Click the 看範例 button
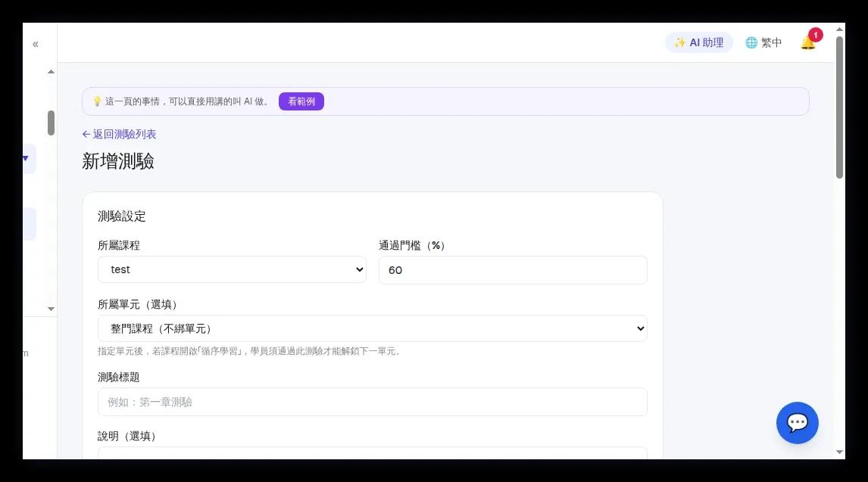The width and height of the screenshot is (868, 482). [x=301, y=101]
